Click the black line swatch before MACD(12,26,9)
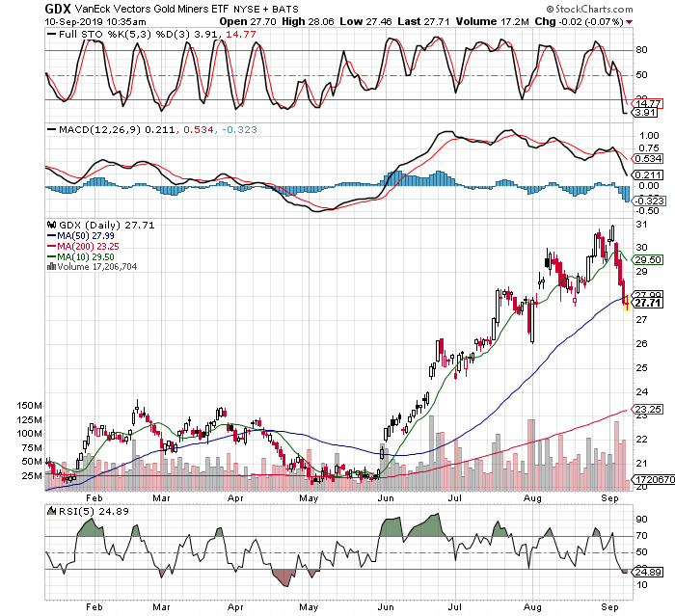 coord(52,129)
